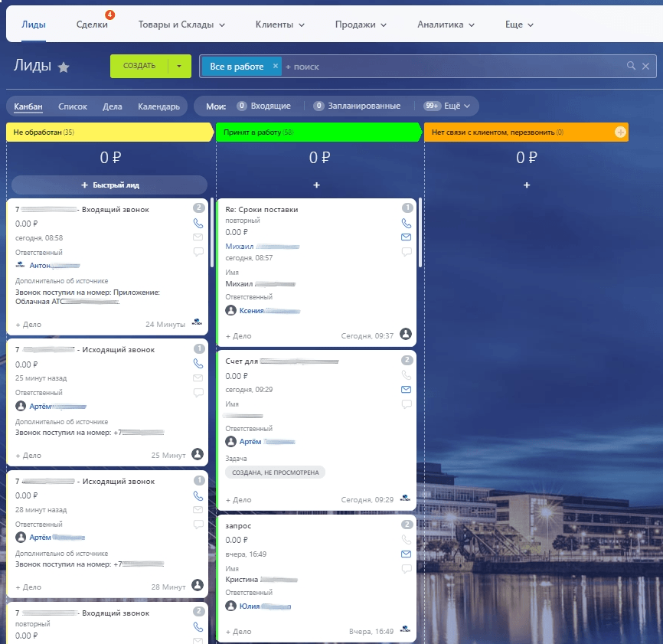This screenshot has height=644, width=663.
Task: Click chat icon on запрос card
Action: click(406, 569)
